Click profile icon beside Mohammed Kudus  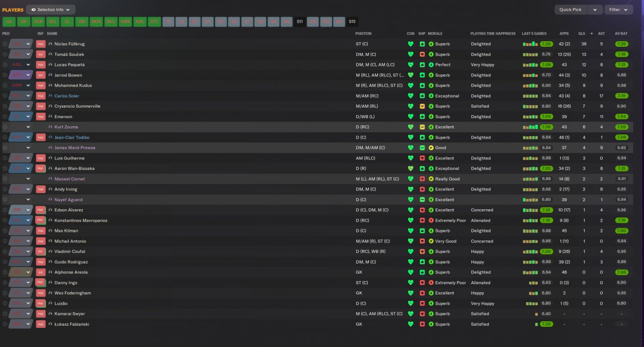tap(50, 85)
